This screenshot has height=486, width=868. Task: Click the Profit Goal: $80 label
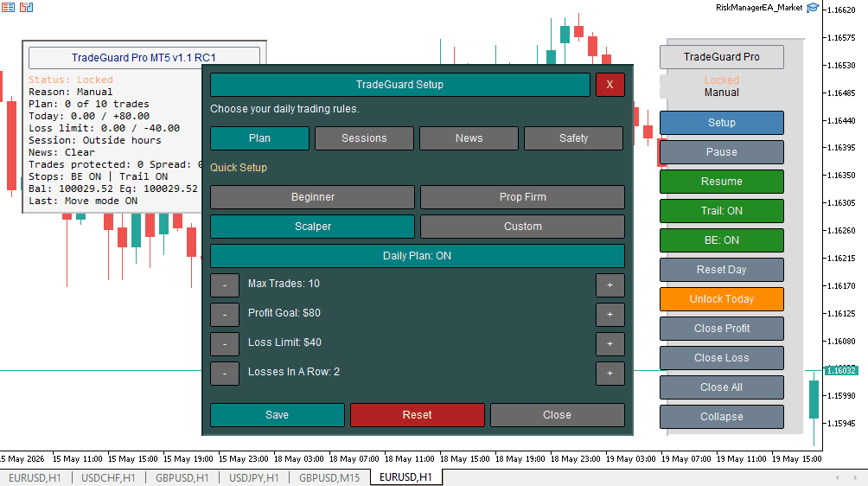click(284, 313)
